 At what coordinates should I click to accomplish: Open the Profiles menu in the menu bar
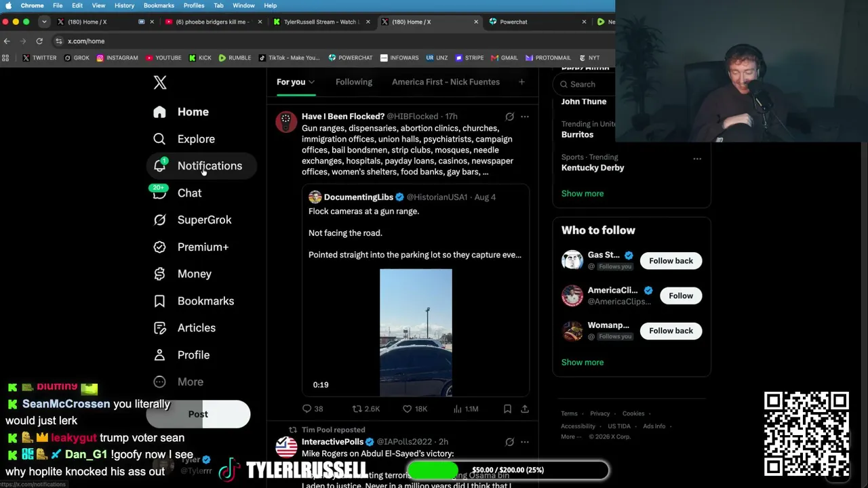point(193,5)
